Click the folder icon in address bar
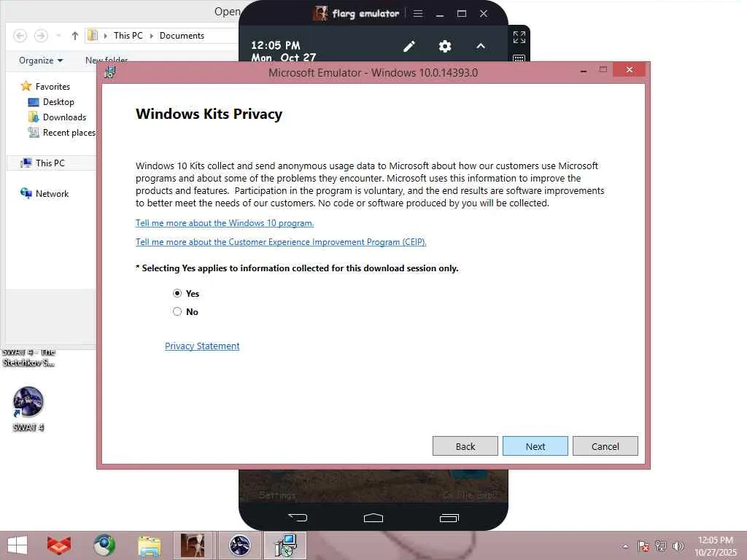This screenshot has height=560, width=747. tap(93, 36)
